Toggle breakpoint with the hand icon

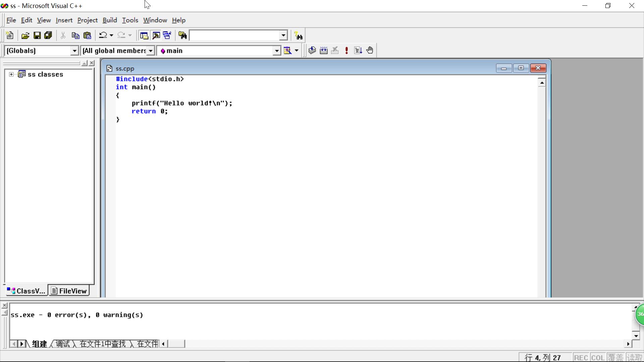click(x=370, y=51)
